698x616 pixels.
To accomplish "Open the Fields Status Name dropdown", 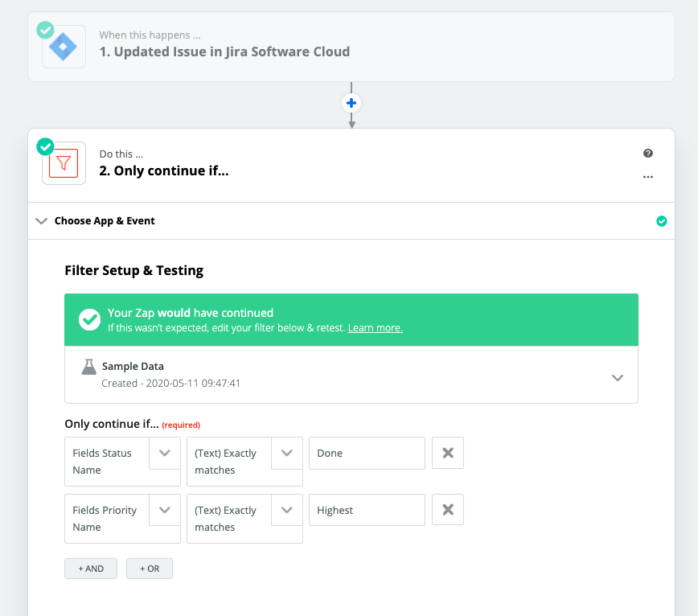I will click(x=164, y=453).
